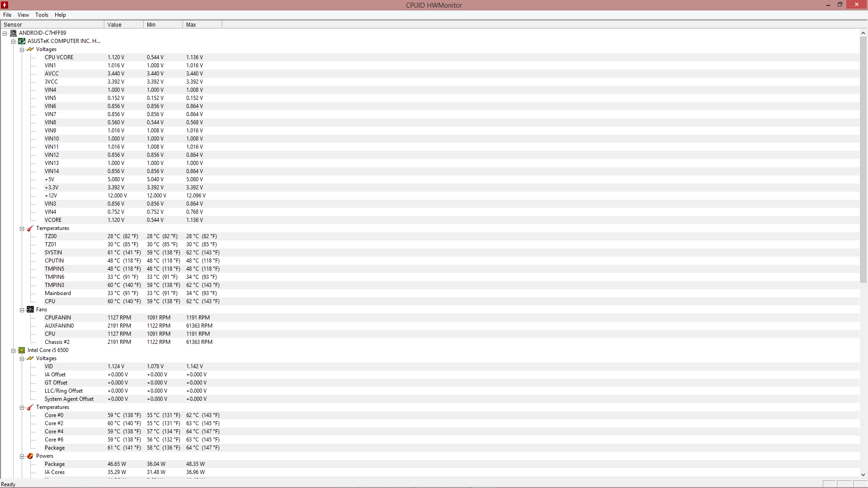Open the Tools menu
Screen dimensions: 868x488
pyautogui.click(x=42, y=15)
